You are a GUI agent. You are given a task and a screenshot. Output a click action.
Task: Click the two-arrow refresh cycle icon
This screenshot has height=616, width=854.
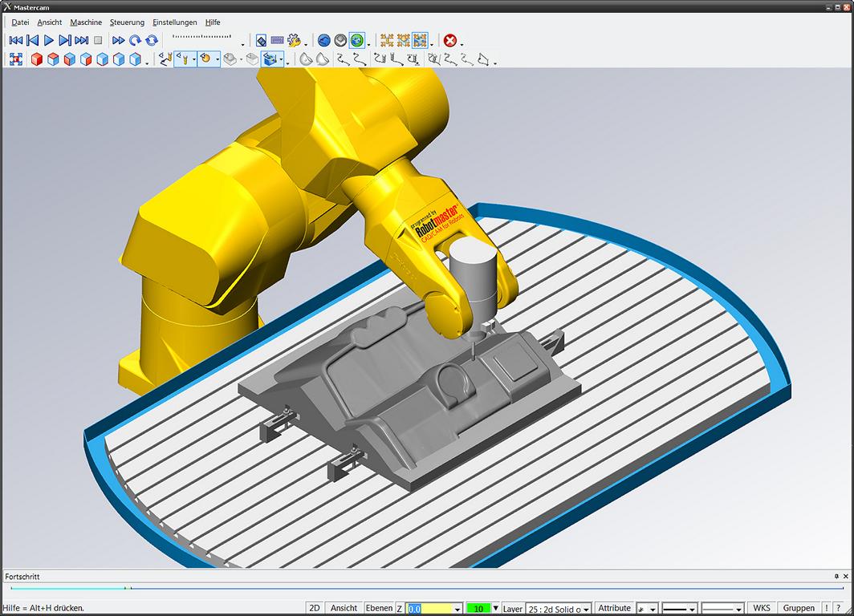pyautogui.click(x=152, y=40)
